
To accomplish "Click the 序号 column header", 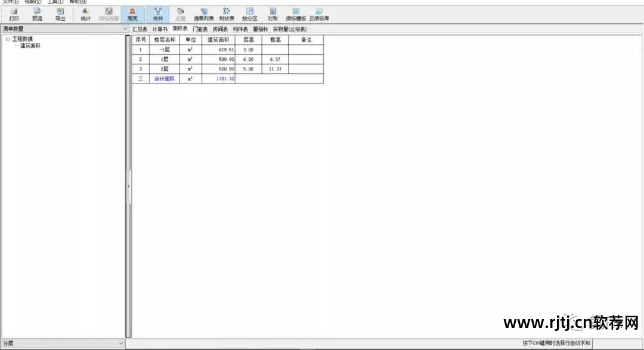I will pos(141,40).
